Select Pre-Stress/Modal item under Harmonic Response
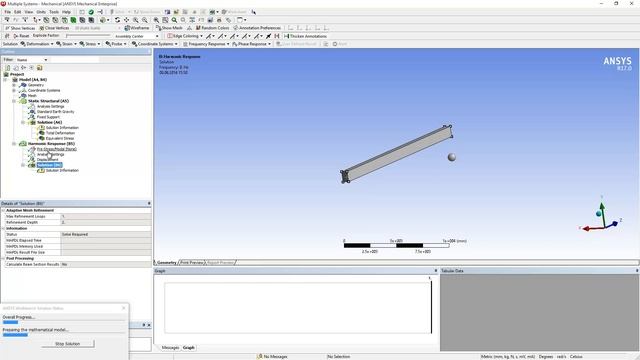 click(57, 149)
